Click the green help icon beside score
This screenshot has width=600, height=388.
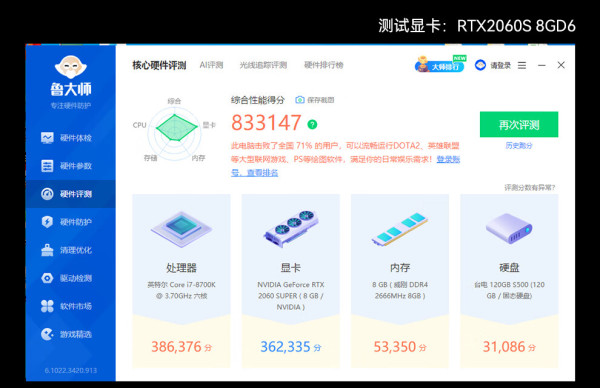pyautogui.click(x=312, y=124)
